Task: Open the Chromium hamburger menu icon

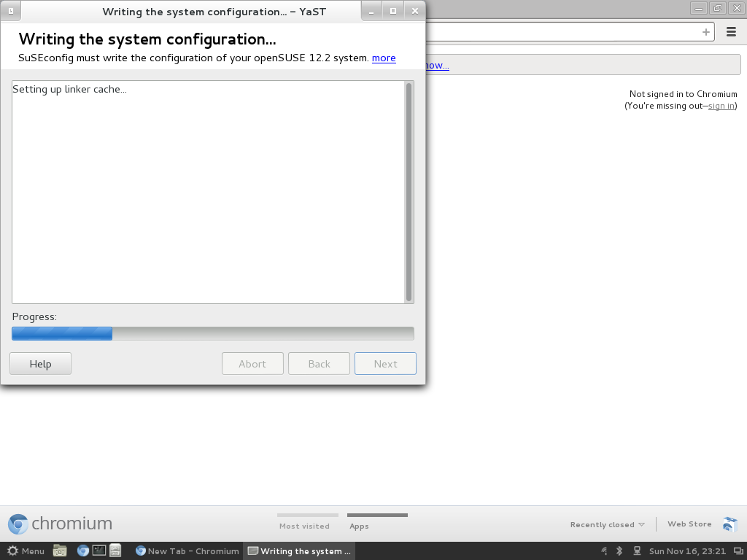Action: (x=731, y=32)
